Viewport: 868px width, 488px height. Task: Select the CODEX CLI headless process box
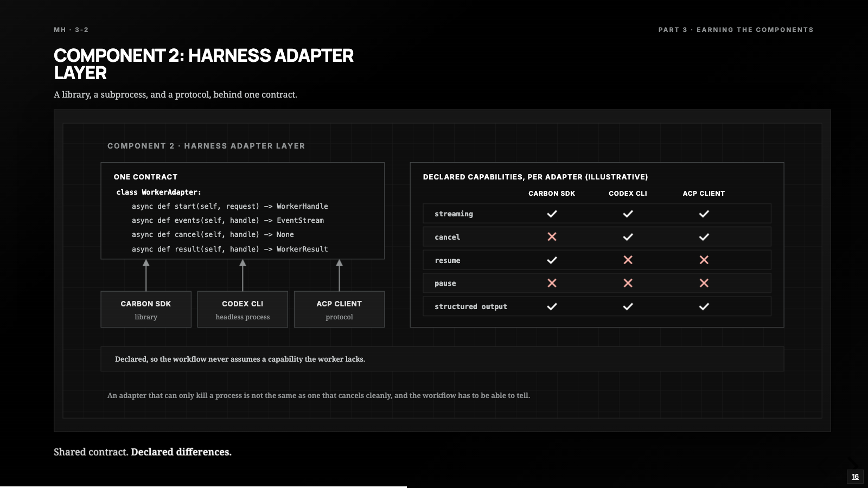point(242,310)
